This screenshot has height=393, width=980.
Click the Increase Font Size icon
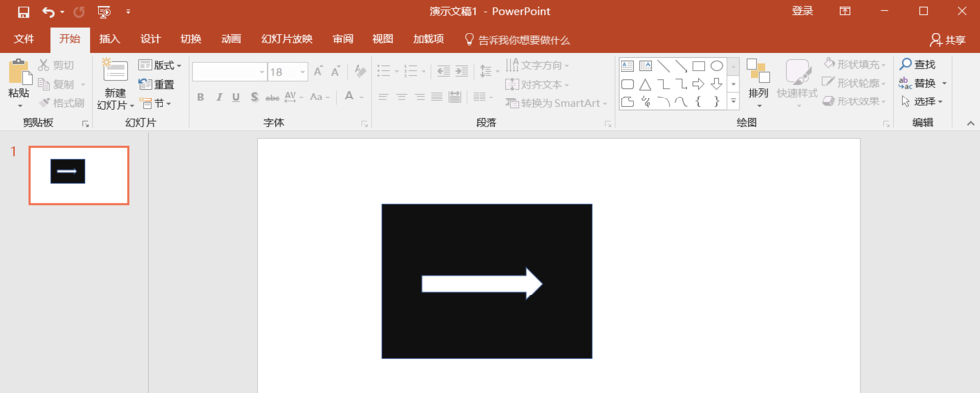[x=318, y=72]
